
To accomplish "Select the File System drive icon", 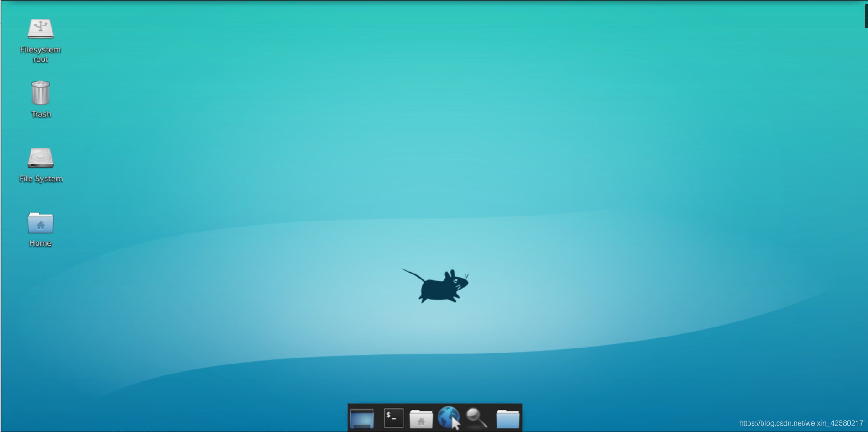I will click(41, 158).
